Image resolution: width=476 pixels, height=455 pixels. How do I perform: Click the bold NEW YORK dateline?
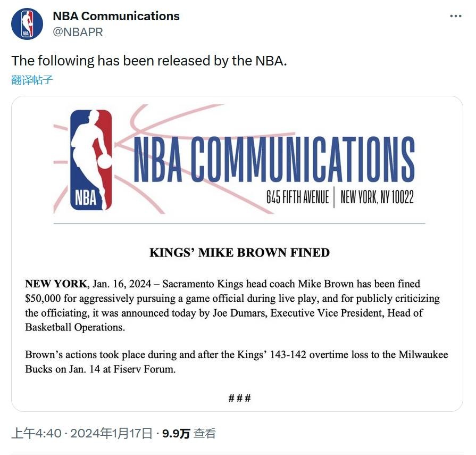[55, 284]
